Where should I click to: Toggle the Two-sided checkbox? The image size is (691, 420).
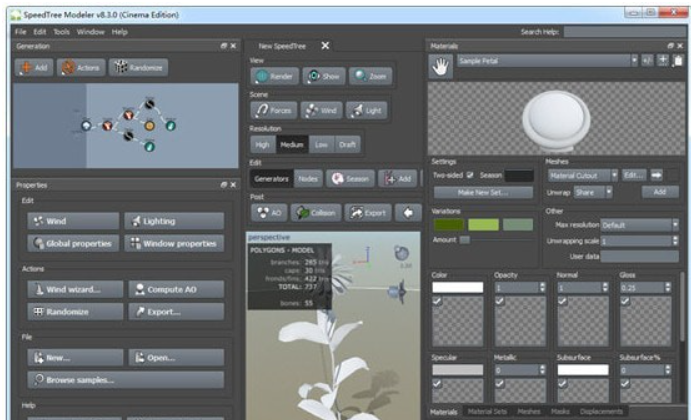pos(470,175)
